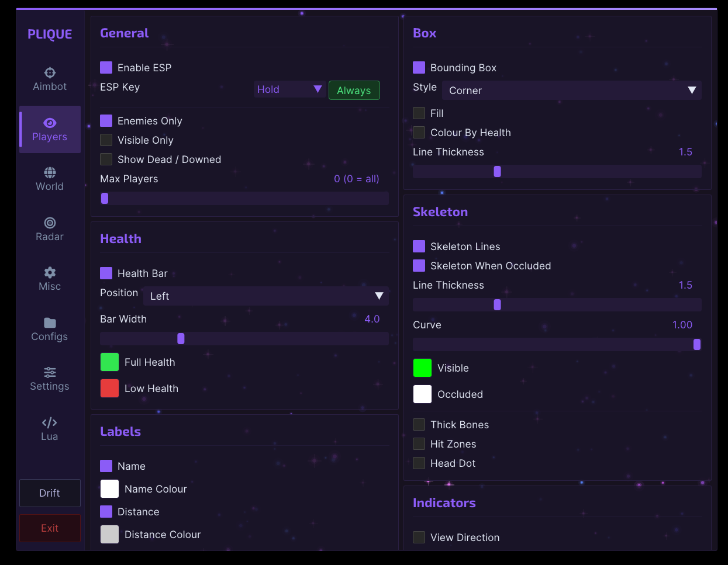
Task: Open the Aimbot tab
Action: coord(50,79)
